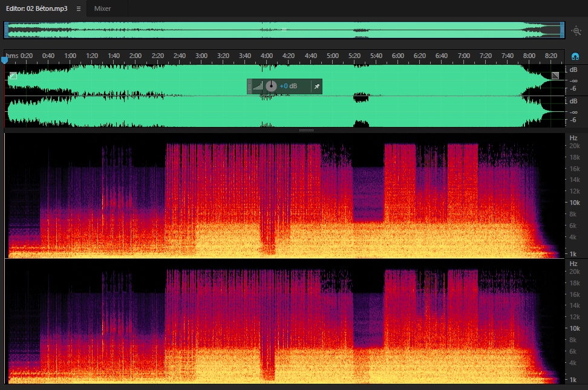The height and width of the screenshot is (390, 588).
Task: Click the overview navigator waveform bar
Action: tap(284, 30)
